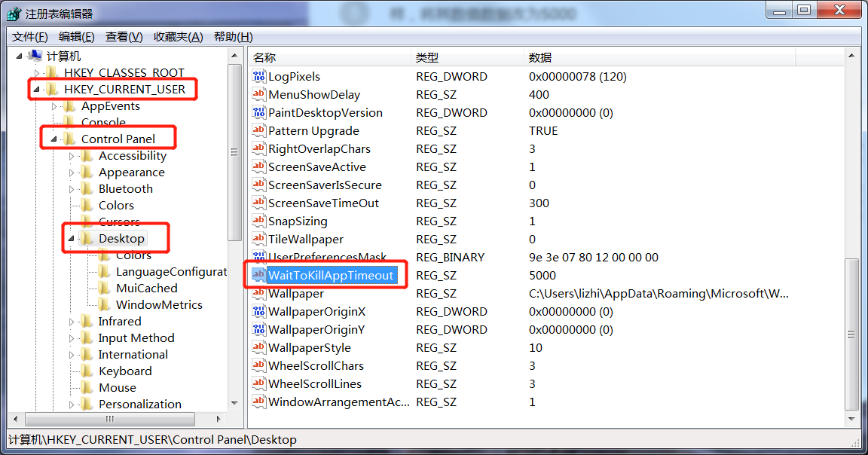Image resolution: width=868 pixels, height=455 pixels.
Task: Sort by the 数据 column header
Action: point(660,57)
